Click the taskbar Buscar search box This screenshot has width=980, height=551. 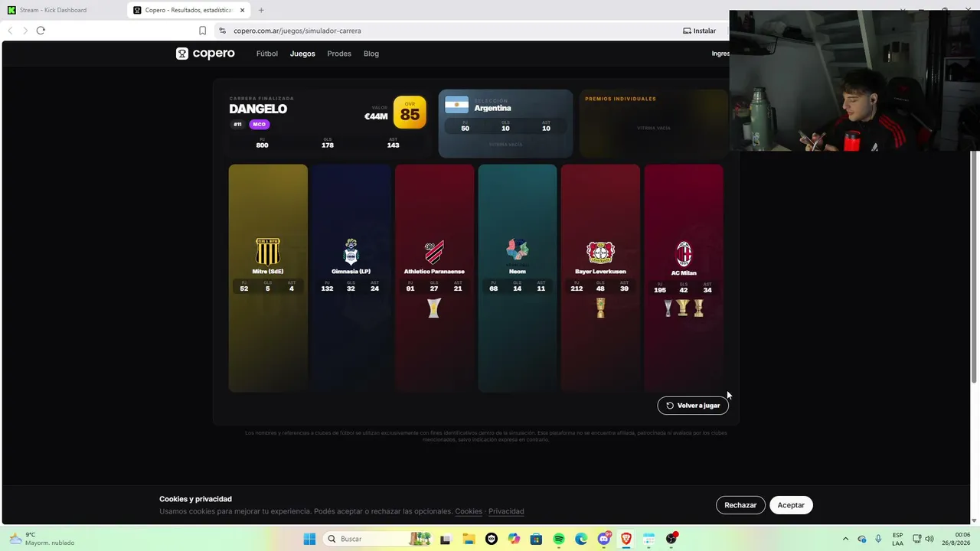377,539
